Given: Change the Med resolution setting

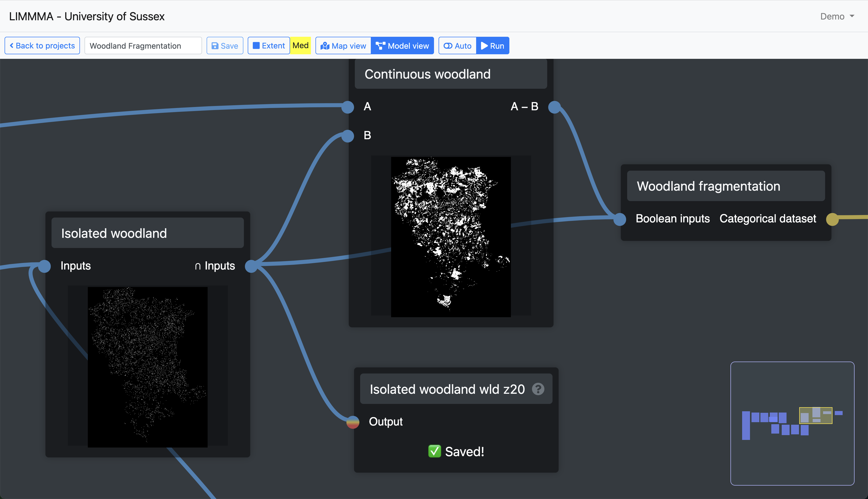Looking at the screenshot, I should pos(301,46).
